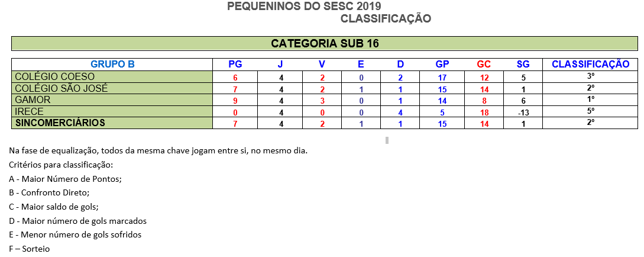The image size is (644, 257).
Task: Click IRECE's -13 goal difference cell
Action: point(523,112)
